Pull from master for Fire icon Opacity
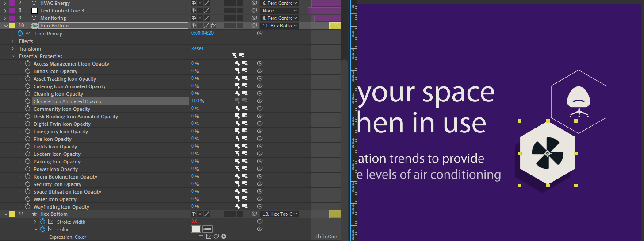This screenshot has height=241, width=644. (238, 139)
